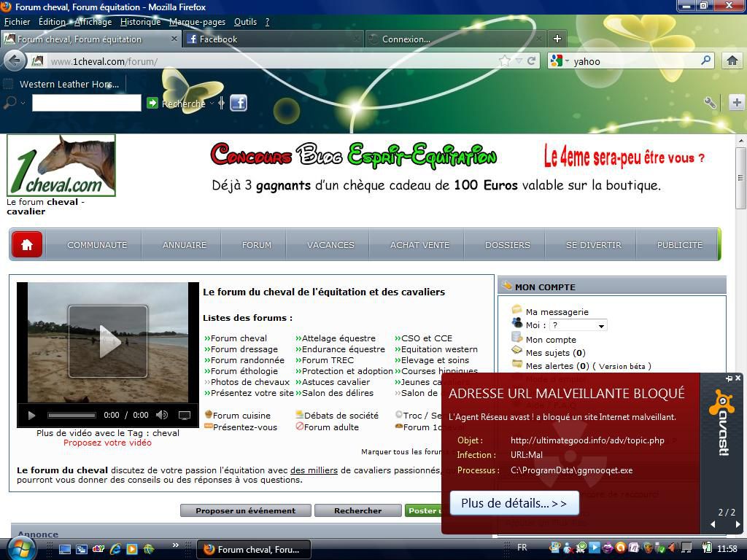Bookmark this page with the star icon
Screen dimensions: 747x560
[504, 61]
